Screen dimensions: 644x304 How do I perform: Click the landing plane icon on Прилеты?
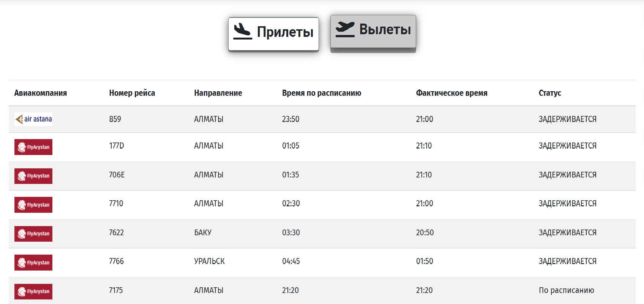click(243, 32)
